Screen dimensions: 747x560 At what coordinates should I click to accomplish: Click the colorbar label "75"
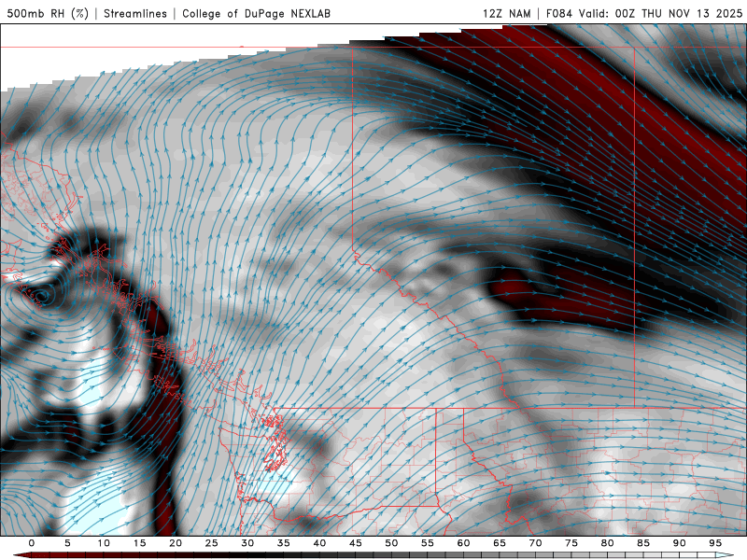point(571,543)
